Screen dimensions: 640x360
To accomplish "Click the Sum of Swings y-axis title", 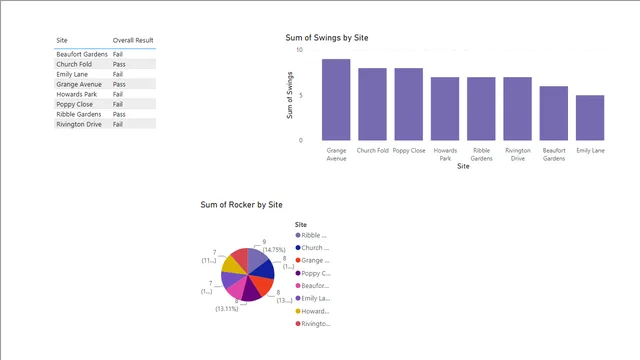I will [290, 95].
